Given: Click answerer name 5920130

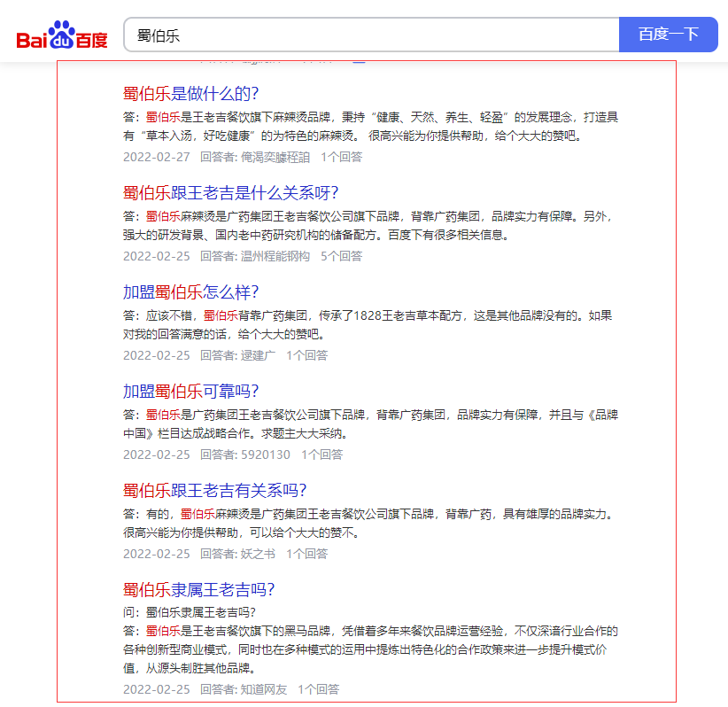Looking at the screenshot, I should pyautogui.click(x=265, y=454).
